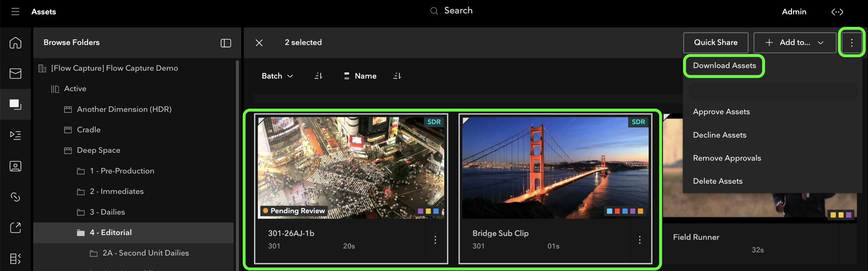Screen dimensions: 868x271
Task: Click the '2 selected' count text
Action: (x=303, y=43)
